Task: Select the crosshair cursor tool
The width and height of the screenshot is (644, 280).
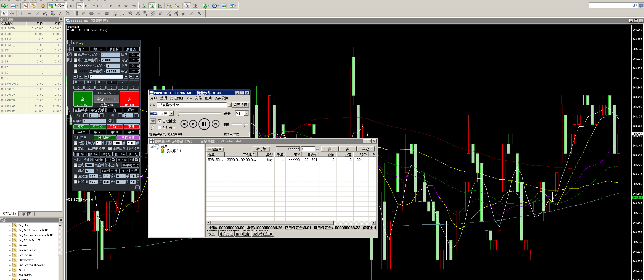Action: point(12,13)
